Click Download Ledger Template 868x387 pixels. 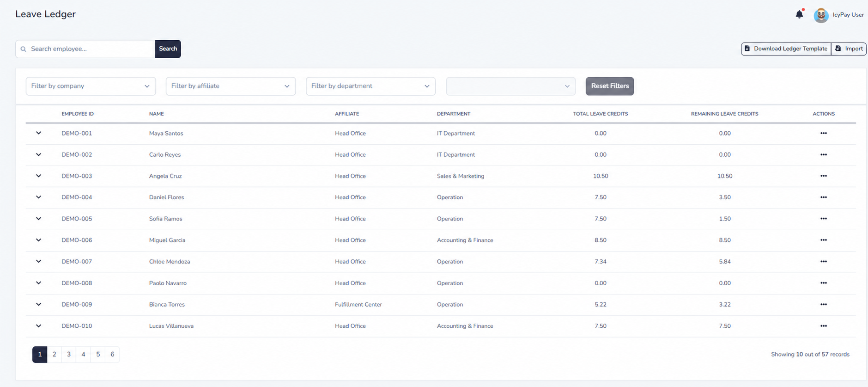pyautogui.click(x=786, y=49)
